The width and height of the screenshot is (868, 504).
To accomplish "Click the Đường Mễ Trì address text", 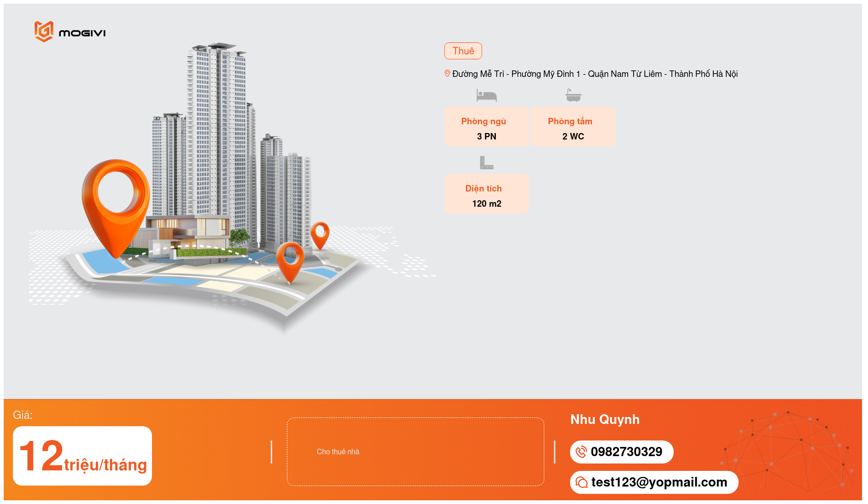I will (594, 74).
